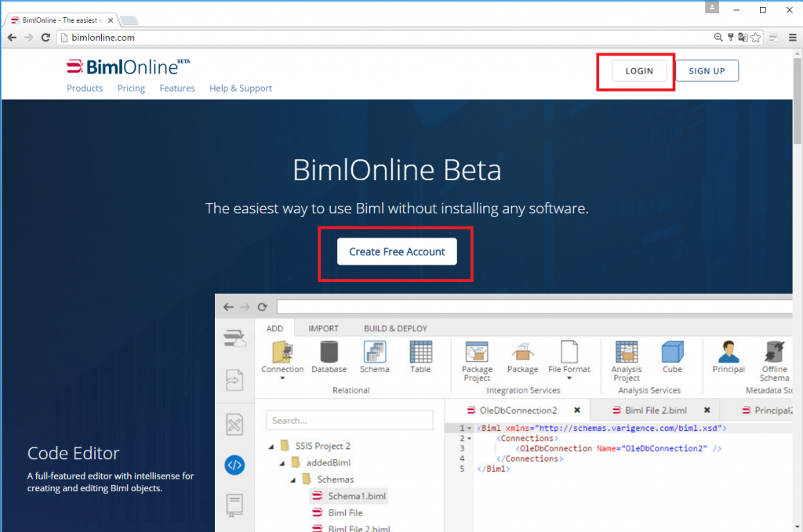Click the address bar showing bimlonline.com
This screenshot has width=803, height=532.
tap(384, 38)
